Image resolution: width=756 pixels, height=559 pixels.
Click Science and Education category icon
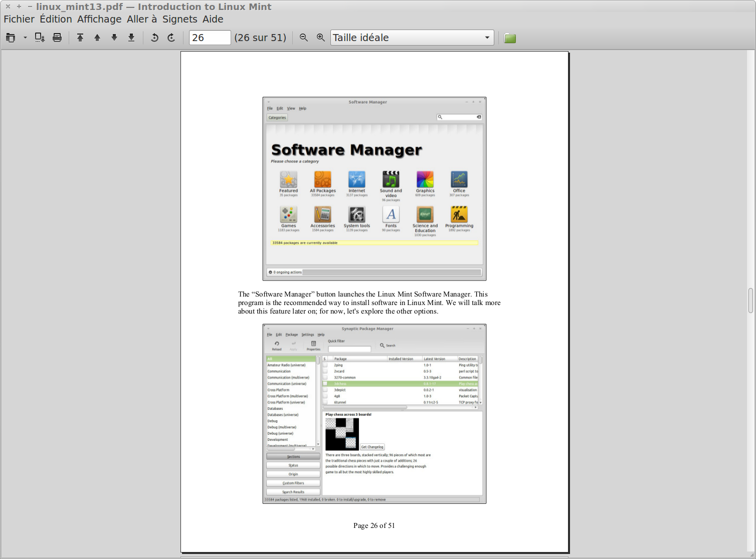425,214
